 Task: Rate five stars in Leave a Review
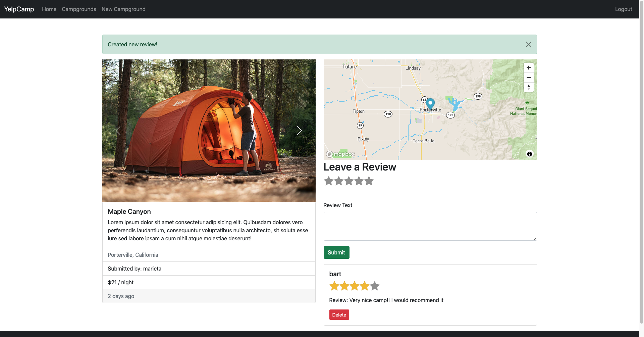pyautogui.click(x=369, y=181)
